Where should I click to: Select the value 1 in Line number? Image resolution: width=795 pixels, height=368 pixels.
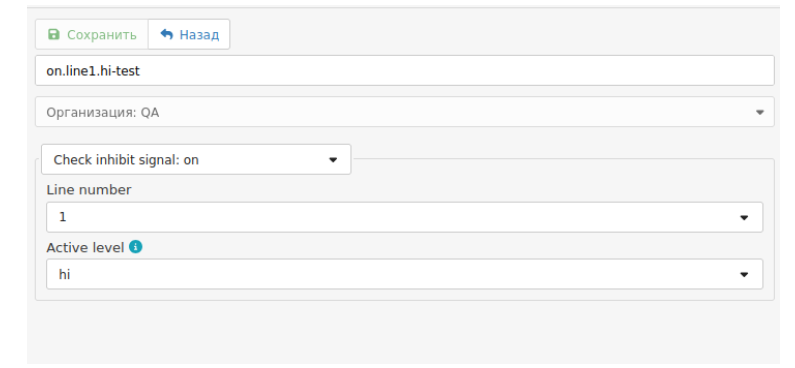tap(62, 217)
